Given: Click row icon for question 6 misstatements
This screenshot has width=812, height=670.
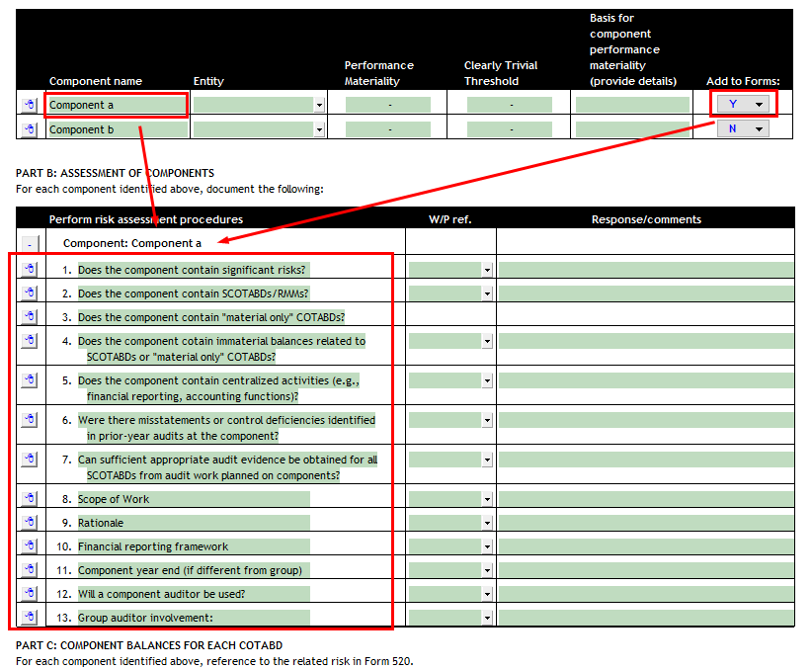Looking at the screenshot, I should click(x=30, y=419).
